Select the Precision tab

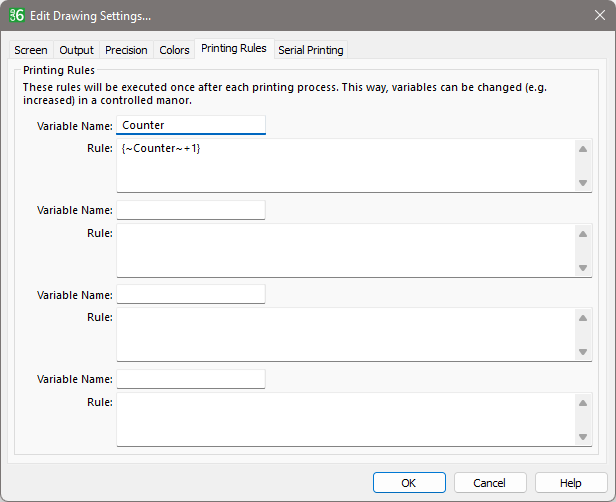click(x=126, y=50)
